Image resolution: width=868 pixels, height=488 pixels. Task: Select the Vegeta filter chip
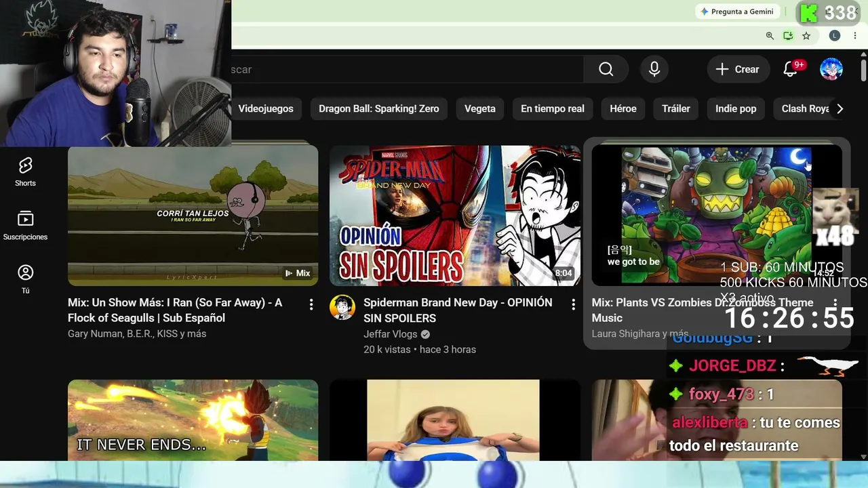480,108
